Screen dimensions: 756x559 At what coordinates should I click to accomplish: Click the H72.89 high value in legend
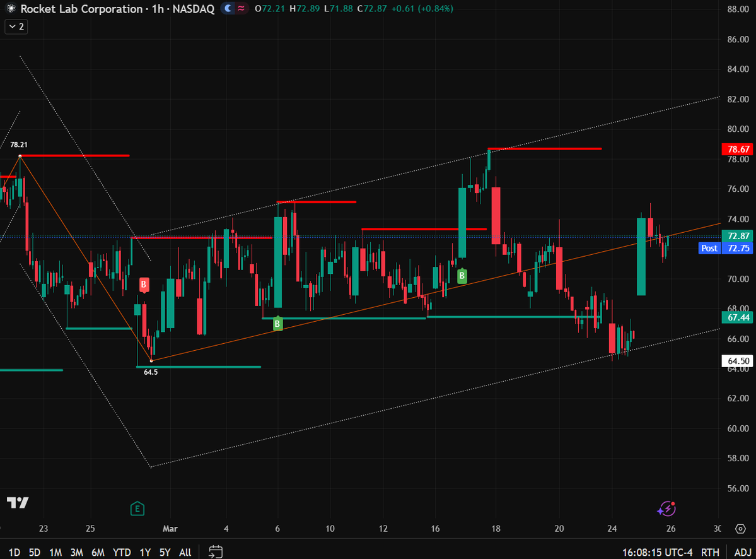point(305,9)
